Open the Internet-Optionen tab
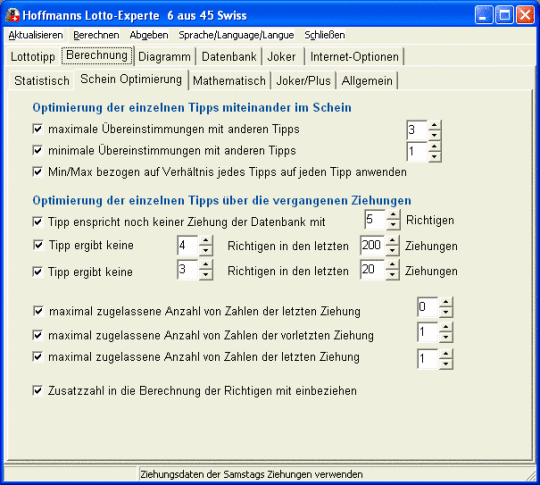This screenshot has width=540, height=485. pos(354,56)
